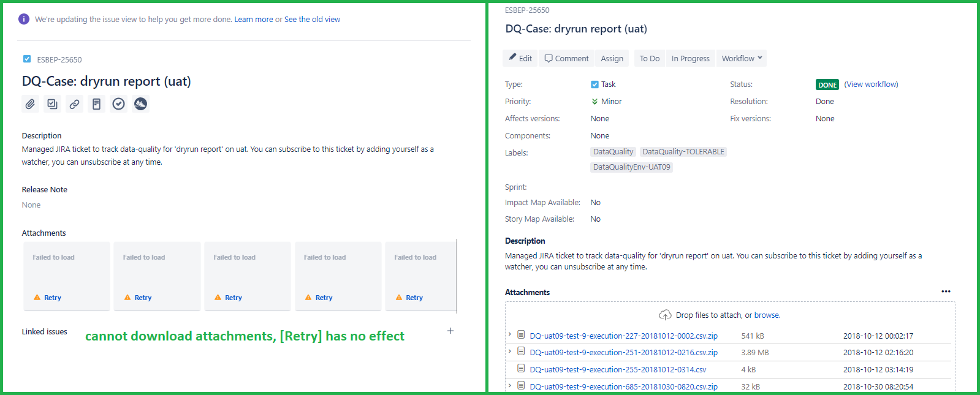Click the new-view title DQ-Case: dryrun report
Screen dimensions: 980x395
point(106,81)
